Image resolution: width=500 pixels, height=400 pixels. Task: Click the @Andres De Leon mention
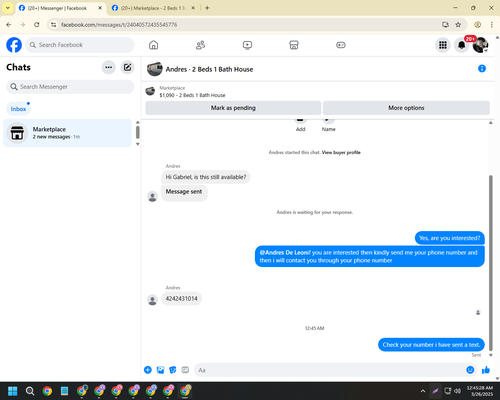point(284,253)
